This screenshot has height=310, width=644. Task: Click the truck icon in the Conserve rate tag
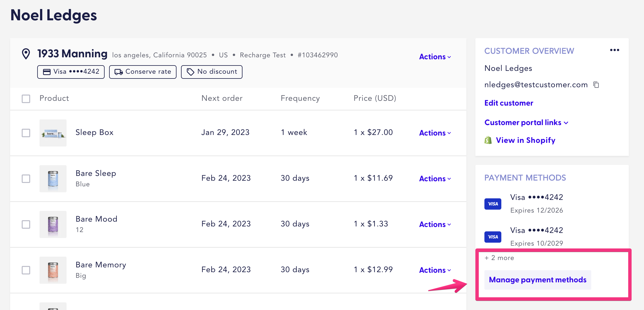pos(118,72)
